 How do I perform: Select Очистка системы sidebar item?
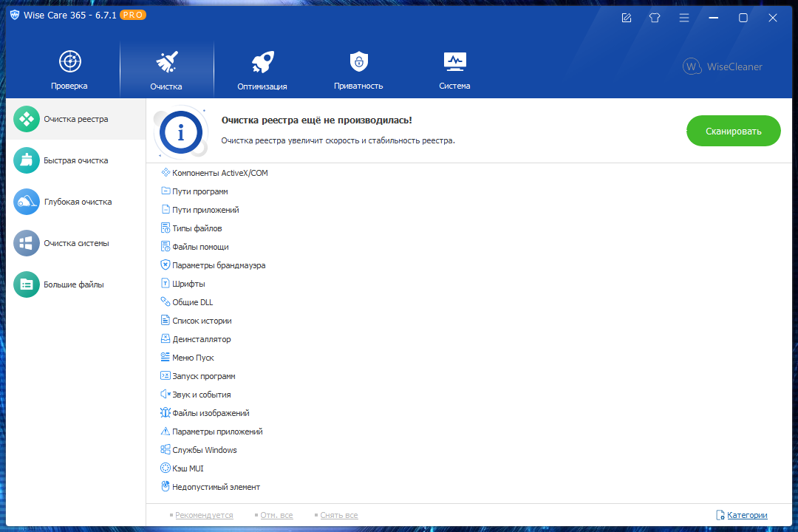tap(75, 243)
